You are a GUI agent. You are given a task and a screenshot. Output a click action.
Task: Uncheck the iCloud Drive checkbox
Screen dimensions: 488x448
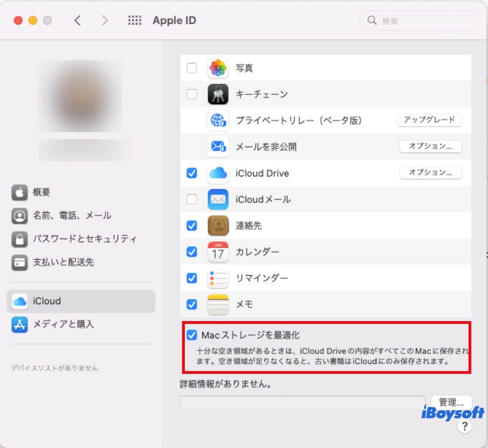(192, 173)
